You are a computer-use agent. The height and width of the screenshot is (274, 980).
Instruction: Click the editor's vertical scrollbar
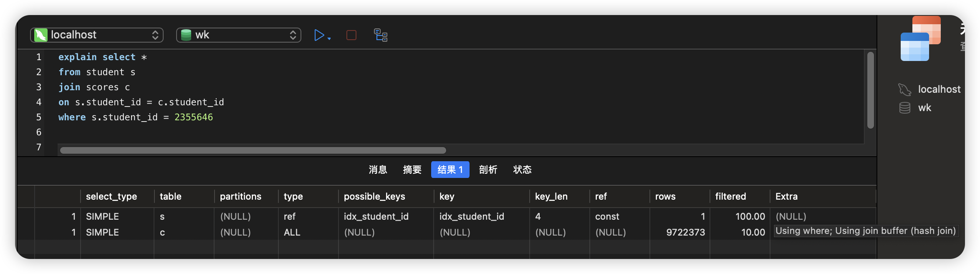pyautogui.click(x=871, y=90)
